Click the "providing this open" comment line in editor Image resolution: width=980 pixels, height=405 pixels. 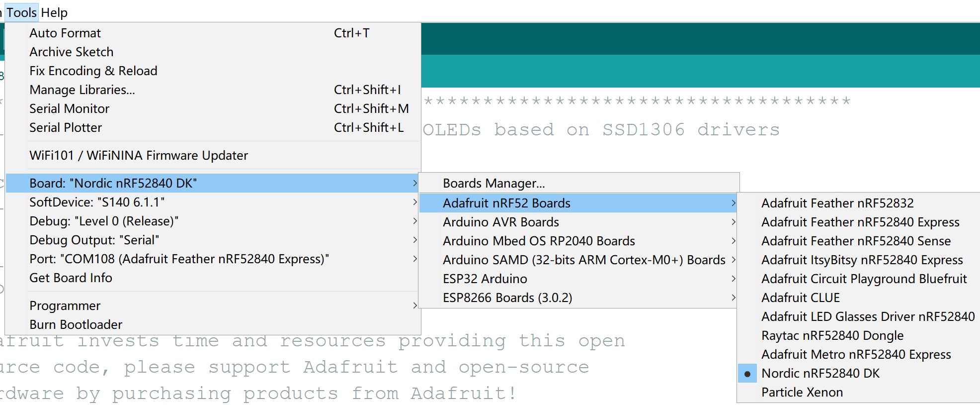pos(511,341)
